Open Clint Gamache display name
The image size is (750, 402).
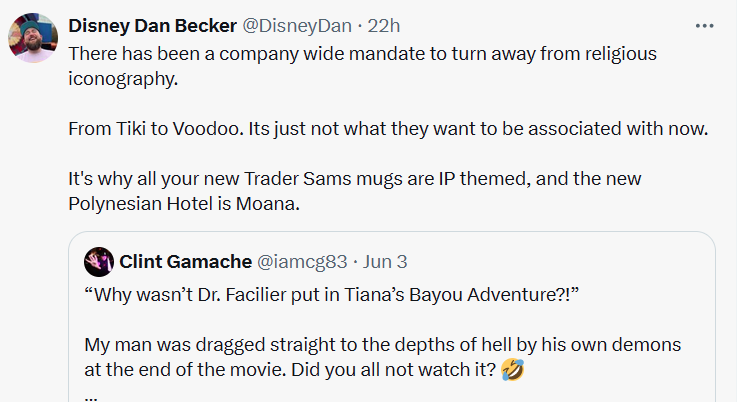coord(186,262)
